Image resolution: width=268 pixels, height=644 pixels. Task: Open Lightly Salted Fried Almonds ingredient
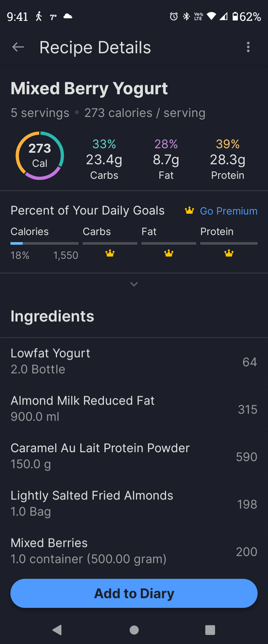click(x=134, y=504)
